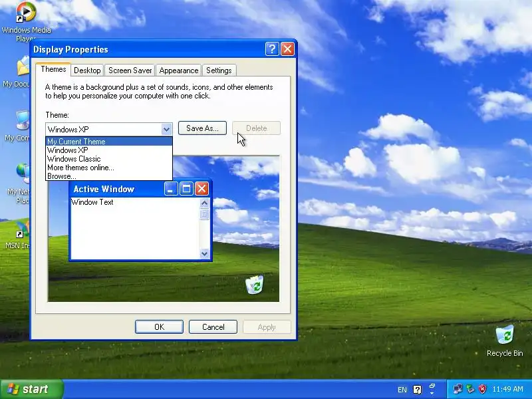
Task: Click the taskbar clock showing 11:49 AM
Action: point(507,389)
